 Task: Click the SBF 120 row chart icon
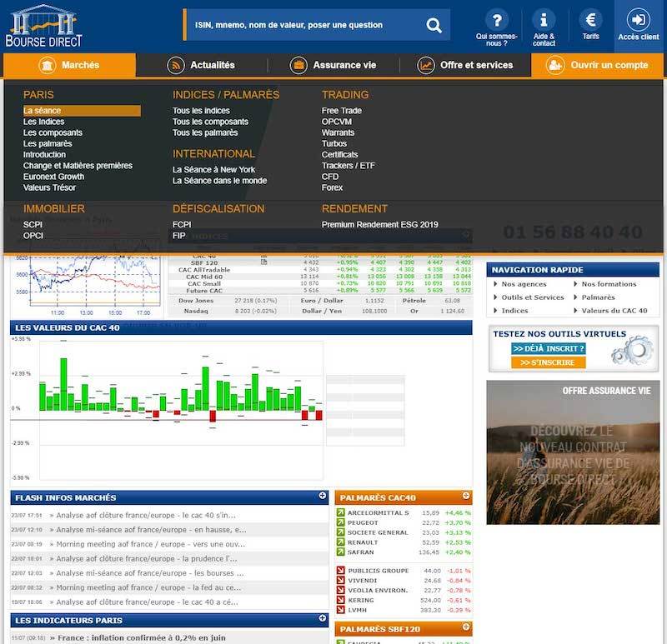pos(263,262)
